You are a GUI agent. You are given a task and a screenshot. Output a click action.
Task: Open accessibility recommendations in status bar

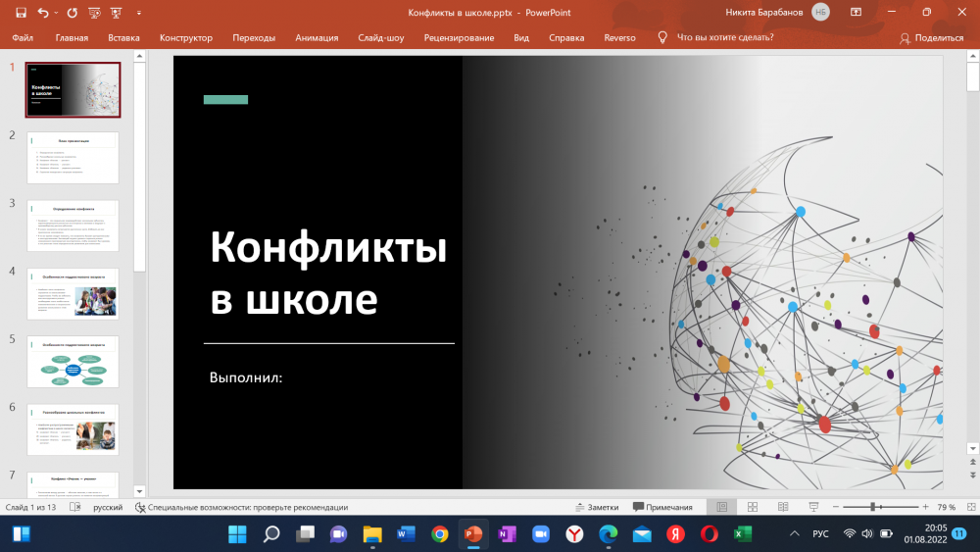[x=241, y=507]
